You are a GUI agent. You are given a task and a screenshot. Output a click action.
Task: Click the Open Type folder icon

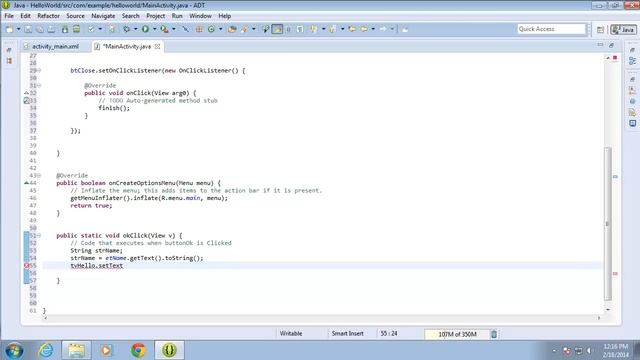pos(232,29)
